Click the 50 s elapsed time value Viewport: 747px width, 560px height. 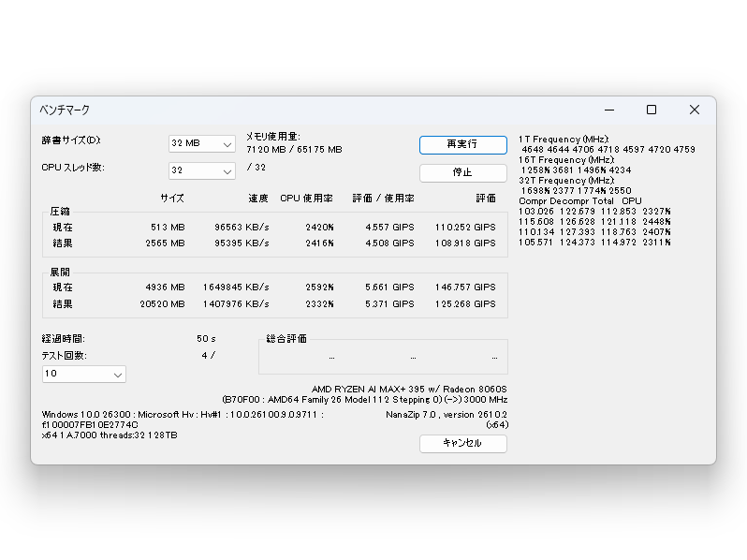pyautogui.click(x=206, y=339)
